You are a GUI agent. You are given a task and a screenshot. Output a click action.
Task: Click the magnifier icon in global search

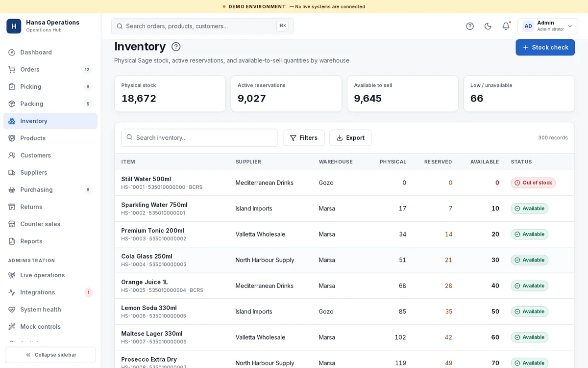pos(120,26)
